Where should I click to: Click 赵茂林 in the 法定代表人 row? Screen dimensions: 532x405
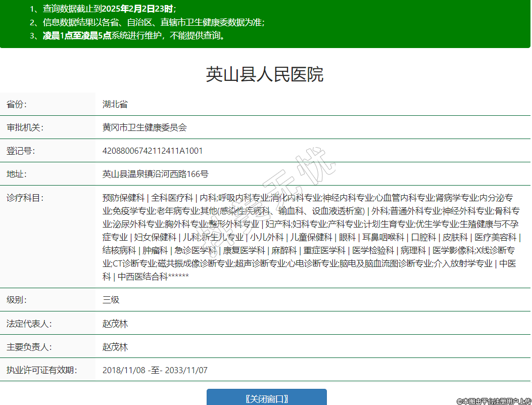pyautogui.click(x=115, y=324)
